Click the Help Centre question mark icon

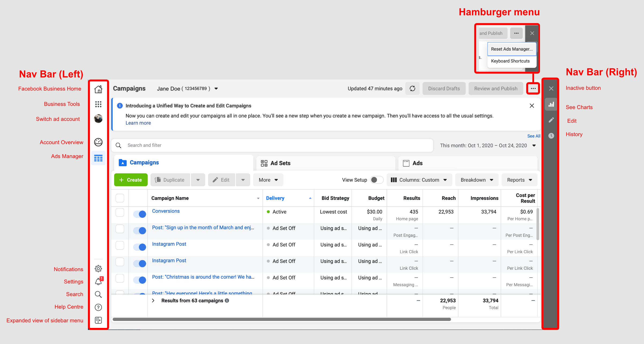98,307
